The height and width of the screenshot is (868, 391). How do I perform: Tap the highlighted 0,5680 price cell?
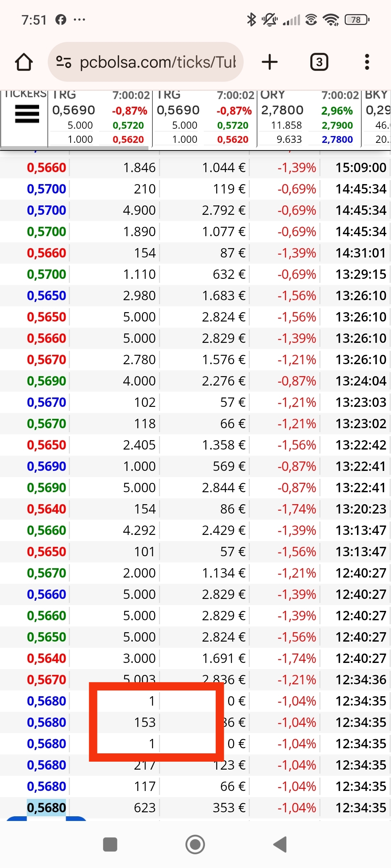[x=46, y=808]
